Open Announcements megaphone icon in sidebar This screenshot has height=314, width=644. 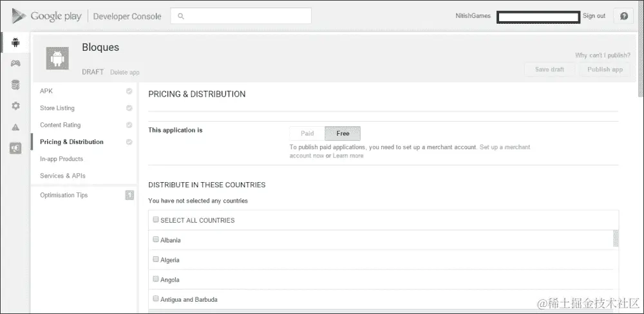15,148
